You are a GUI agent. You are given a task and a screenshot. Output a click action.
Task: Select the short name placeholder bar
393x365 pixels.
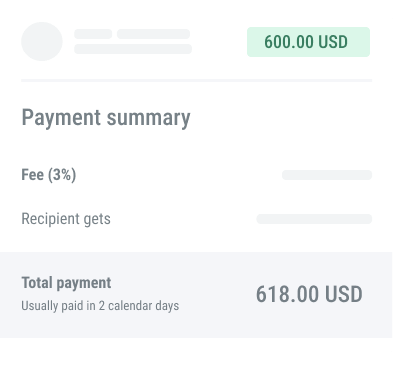[93, 34]
